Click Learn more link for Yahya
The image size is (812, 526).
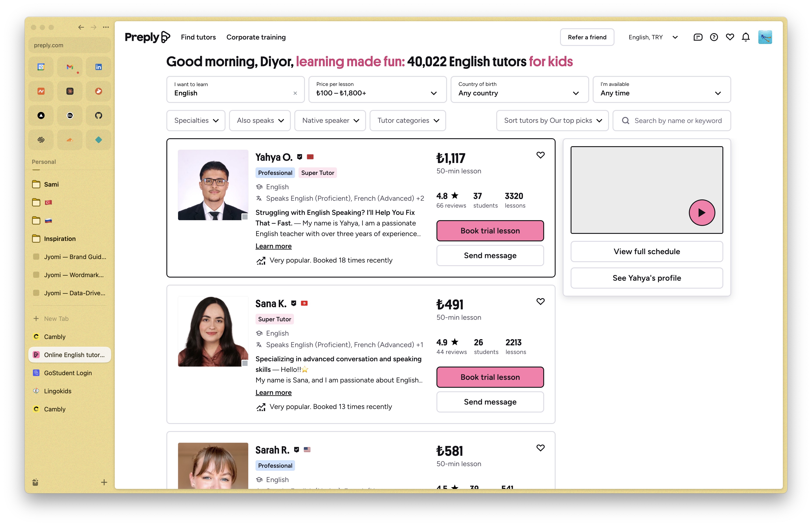pos(273,246)
